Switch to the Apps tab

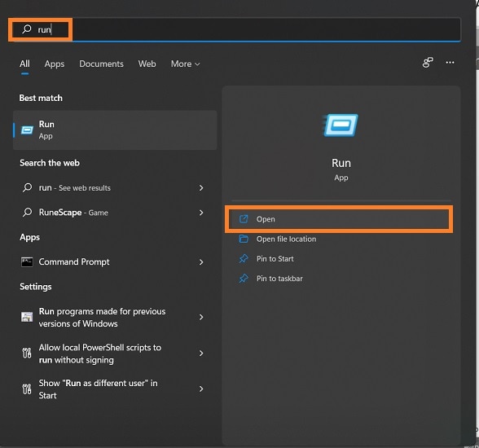click(55, 64)
